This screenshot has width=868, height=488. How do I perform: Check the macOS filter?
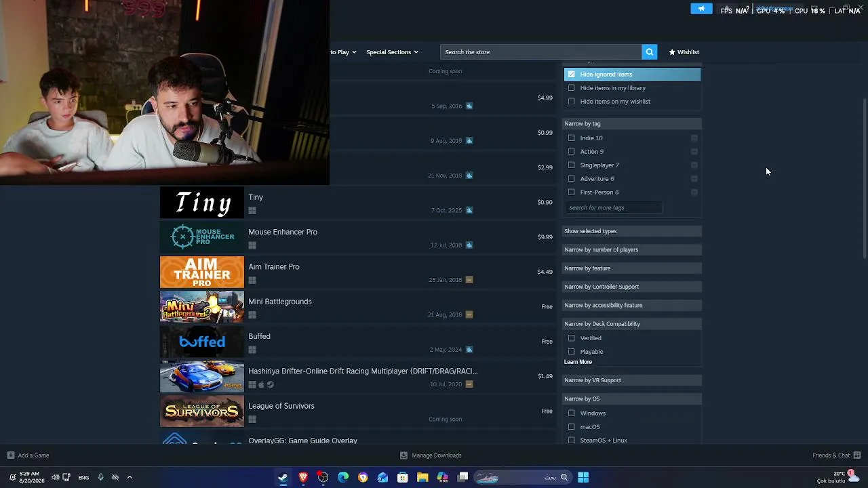572,427
